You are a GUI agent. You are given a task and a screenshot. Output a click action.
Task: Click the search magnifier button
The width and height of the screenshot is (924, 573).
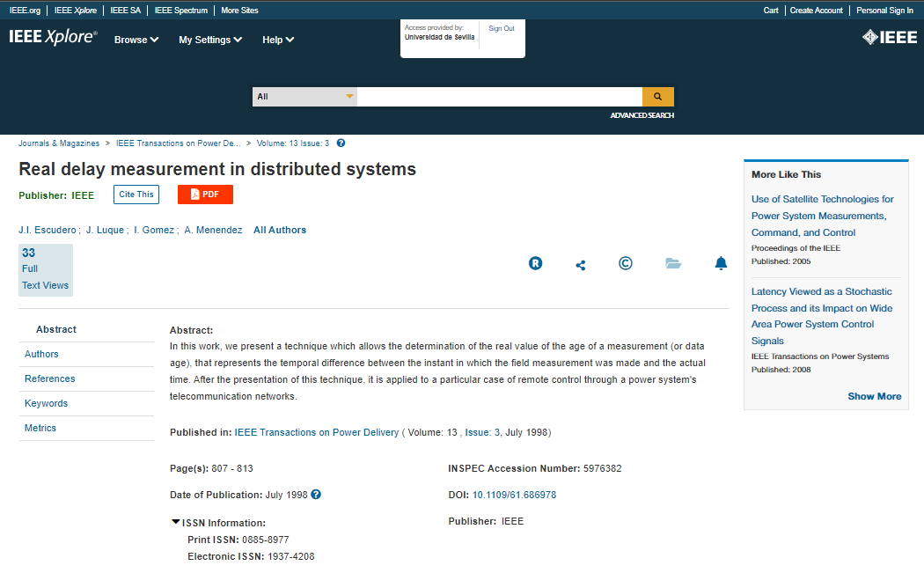point(657,97)
